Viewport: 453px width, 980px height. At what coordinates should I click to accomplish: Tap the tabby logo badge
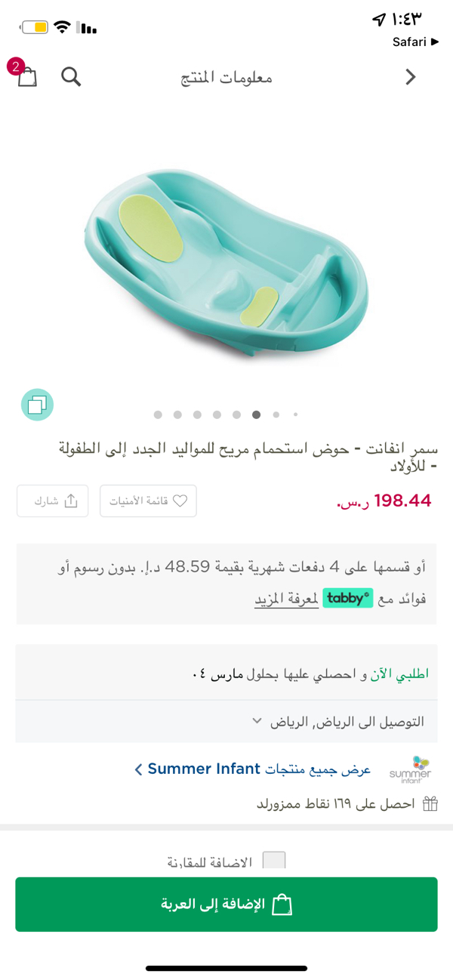(x=348, y=598)
